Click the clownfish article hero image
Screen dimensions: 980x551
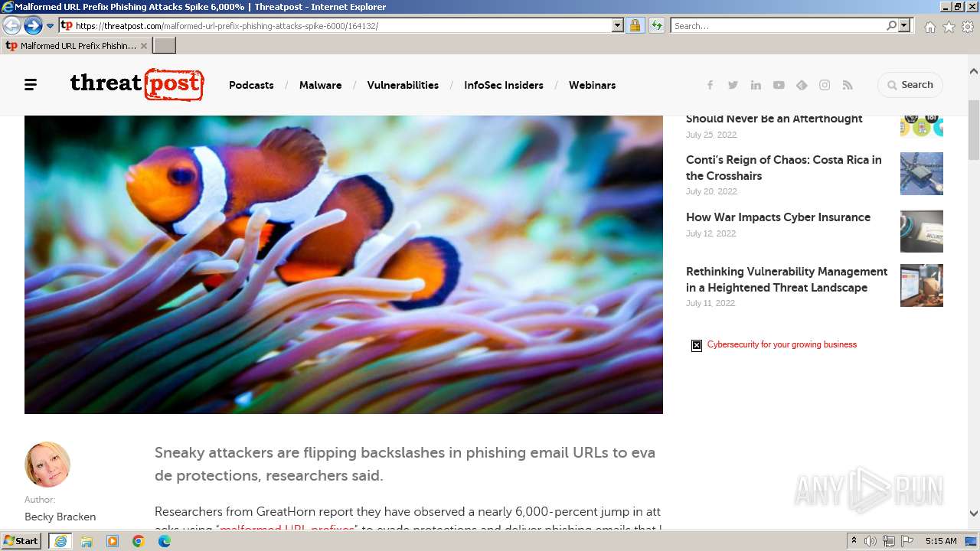344,265
